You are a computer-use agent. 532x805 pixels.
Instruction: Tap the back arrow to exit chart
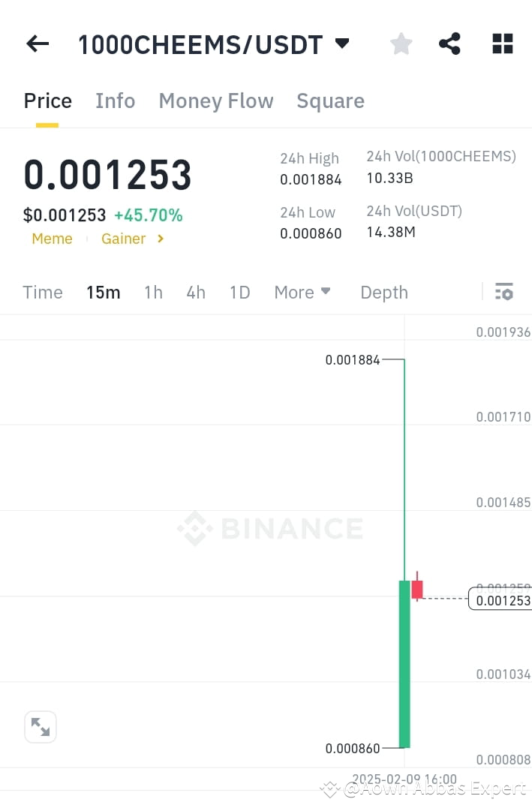(37, 44)
